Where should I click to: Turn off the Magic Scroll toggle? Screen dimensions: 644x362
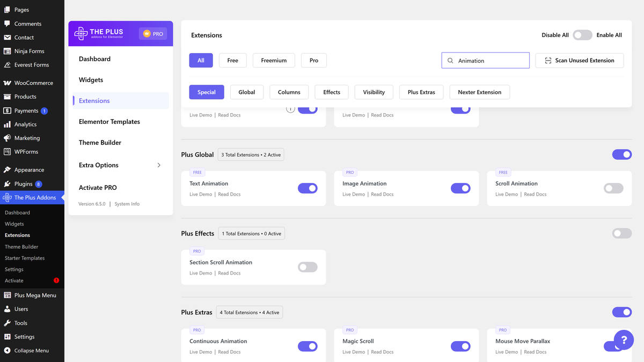point(460,346)
